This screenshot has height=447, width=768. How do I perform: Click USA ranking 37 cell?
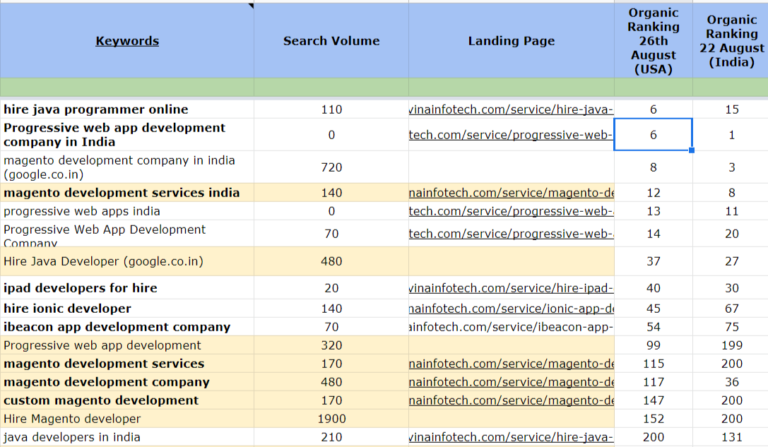(653, 261)
